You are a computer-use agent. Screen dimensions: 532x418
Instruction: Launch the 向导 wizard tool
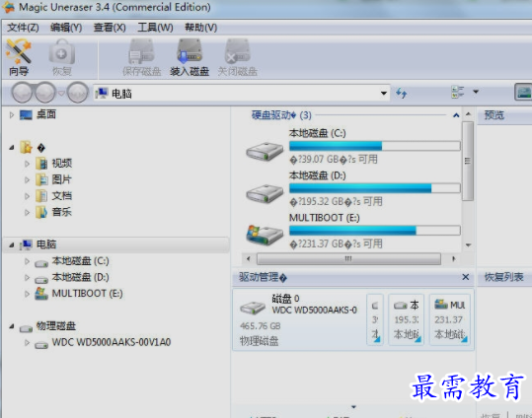point(19,57)
